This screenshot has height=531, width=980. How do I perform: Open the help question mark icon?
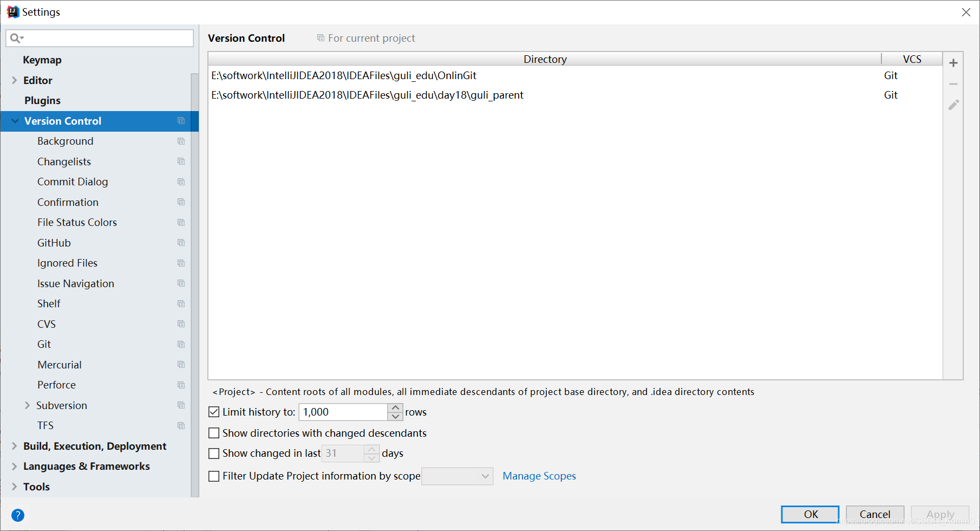click(x=18, y=515)
